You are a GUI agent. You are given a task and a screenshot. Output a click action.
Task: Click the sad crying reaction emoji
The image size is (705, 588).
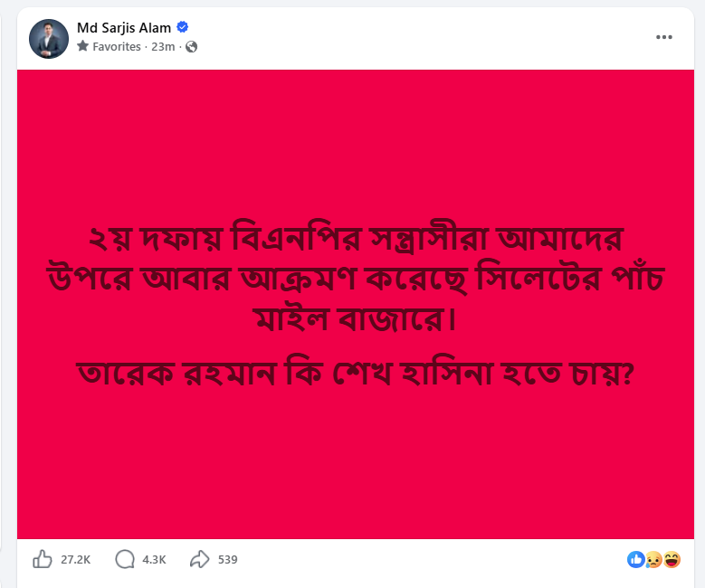[653, 560]
